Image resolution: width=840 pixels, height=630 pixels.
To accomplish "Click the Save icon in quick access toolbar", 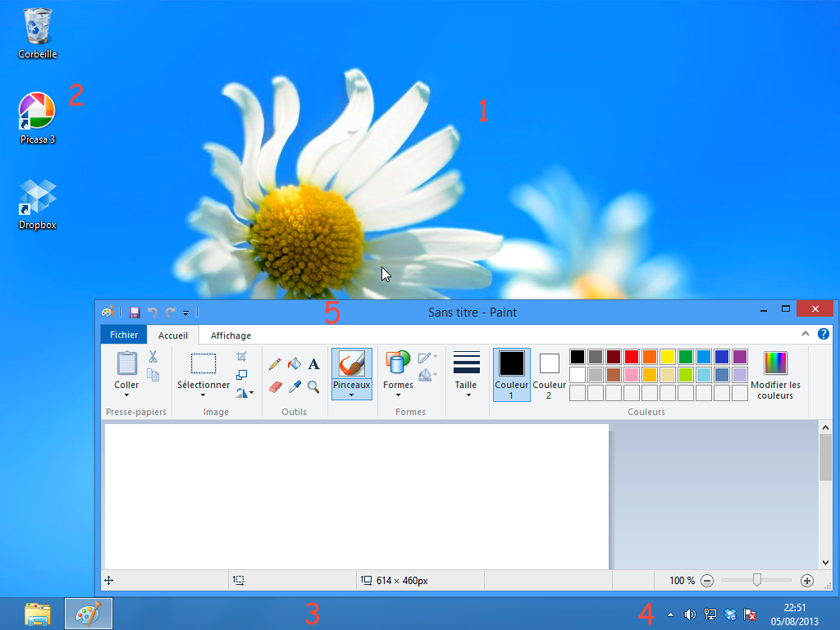I will tap(135, 313).
